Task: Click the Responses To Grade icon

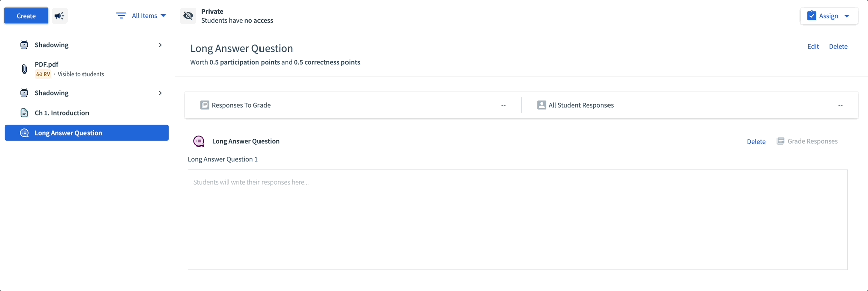Action: (x=205, y=105)
